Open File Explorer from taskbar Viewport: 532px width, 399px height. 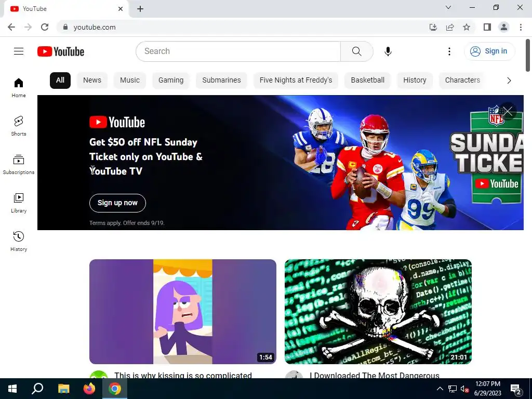[63, 389]
